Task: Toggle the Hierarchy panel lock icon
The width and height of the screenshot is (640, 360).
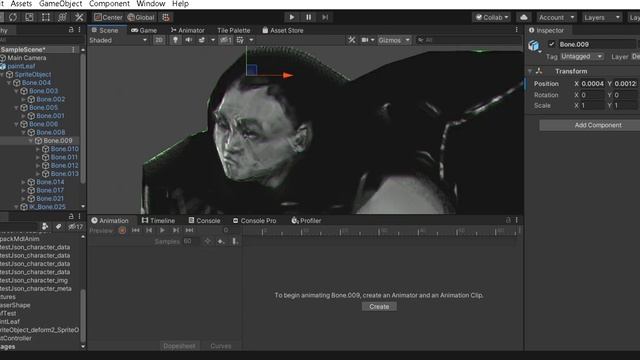Action: click(71, 30)
